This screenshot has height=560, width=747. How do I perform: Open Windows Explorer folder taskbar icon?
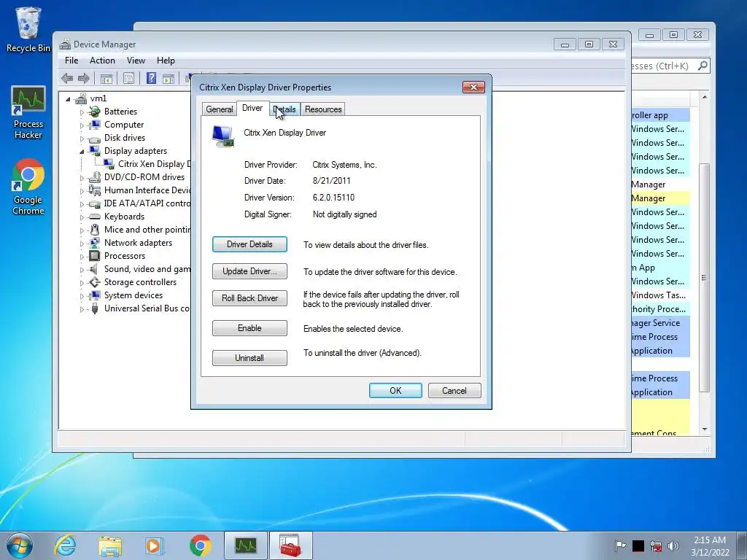[110, 545]
